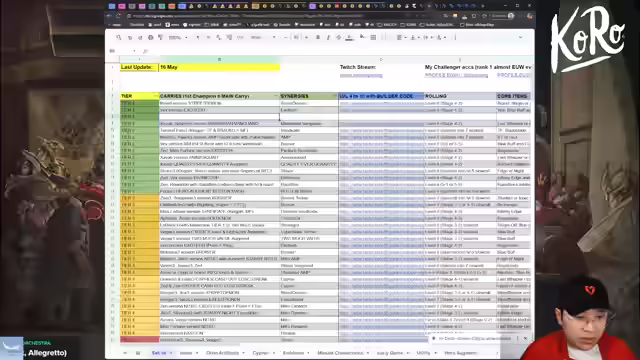Switch to the Utility sheet tab
The image size is (640, 360).
pyautogui.click(x=423, y=353)
